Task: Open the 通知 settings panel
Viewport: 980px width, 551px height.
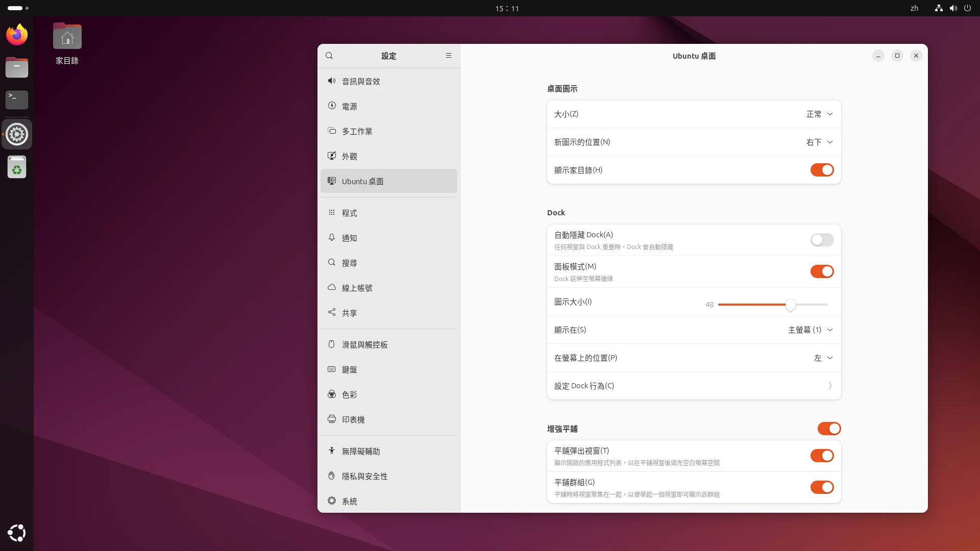Action: click(349, 238)
